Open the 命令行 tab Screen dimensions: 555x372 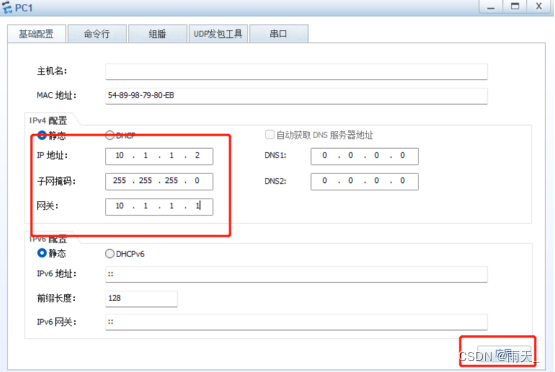(97, 34)
